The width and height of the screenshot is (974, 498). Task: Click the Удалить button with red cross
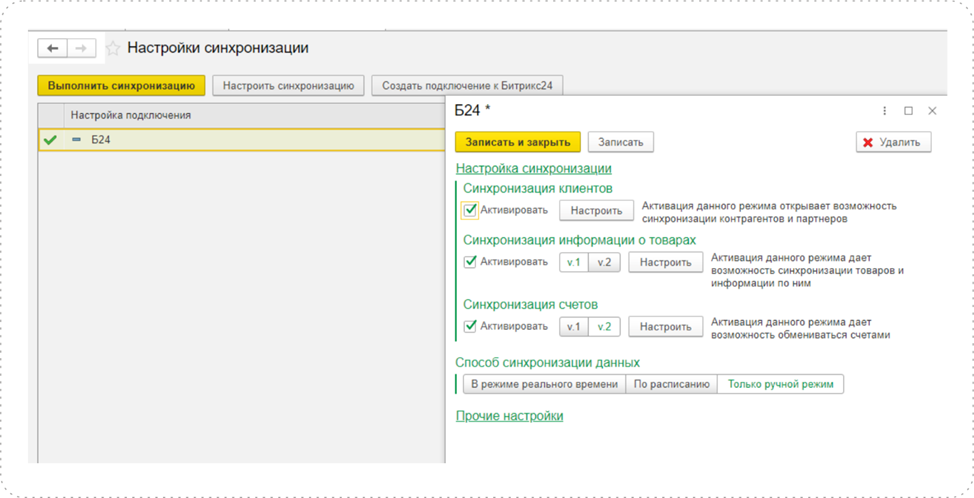[893, 142]
